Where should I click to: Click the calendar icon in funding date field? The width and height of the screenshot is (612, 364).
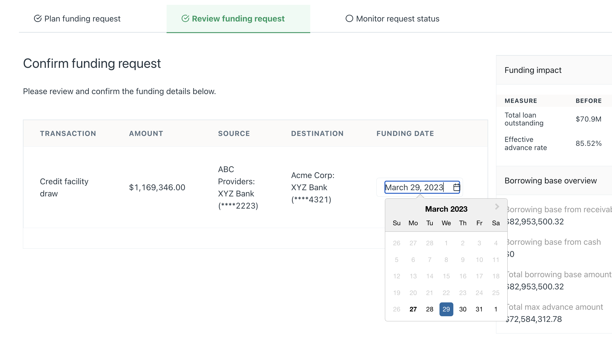tap(456, 187)
